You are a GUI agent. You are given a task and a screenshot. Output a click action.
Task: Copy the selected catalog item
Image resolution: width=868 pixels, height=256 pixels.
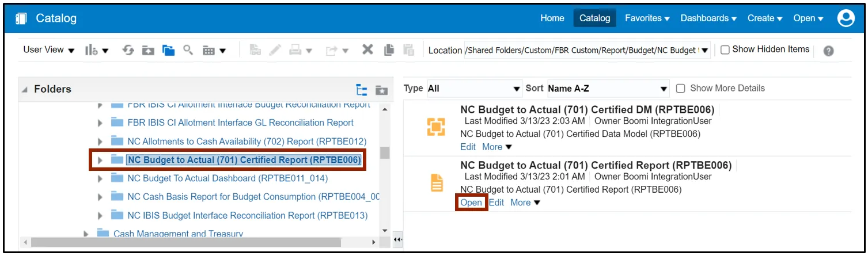389,50
